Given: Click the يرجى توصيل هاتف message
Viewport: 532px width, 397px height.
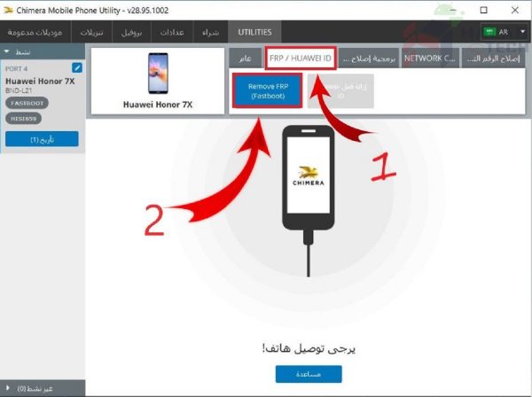Looking at the screenshot, I should [309, 348].
